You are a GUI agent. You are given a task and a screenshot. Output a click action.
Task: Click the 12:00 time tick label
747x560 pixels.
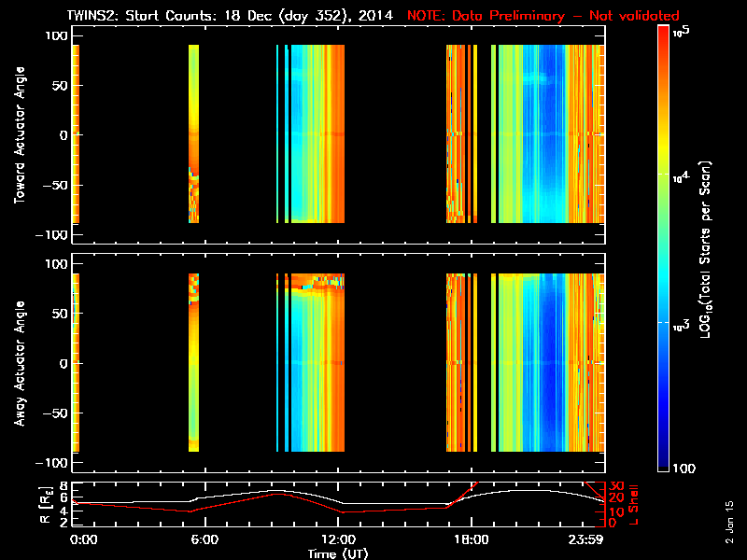(338, 539)
